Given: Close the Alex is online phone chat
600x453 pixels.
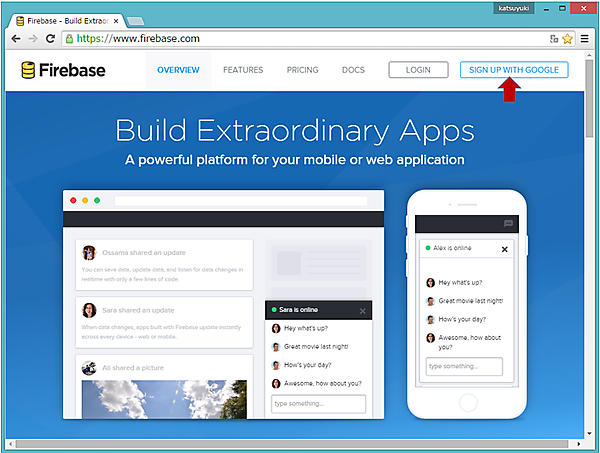Looking at the screenshot, I should tap(504, 249).
